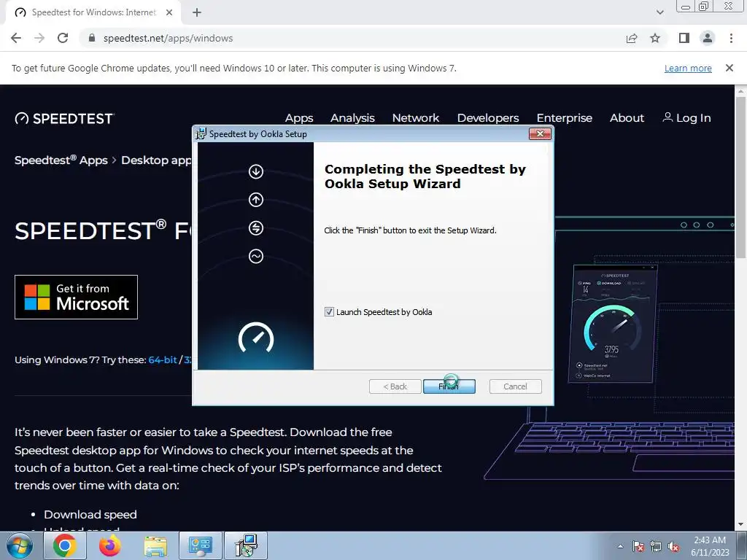Go back in Chrome with the back arrow
This screenshot has height=560, width=747.
(x=16, y=38)
